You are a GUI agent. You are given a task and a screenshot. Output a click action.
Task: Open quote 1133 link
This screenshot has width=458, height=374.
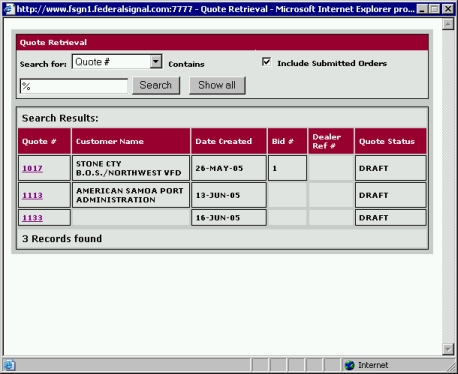click(x=32, y=218)
